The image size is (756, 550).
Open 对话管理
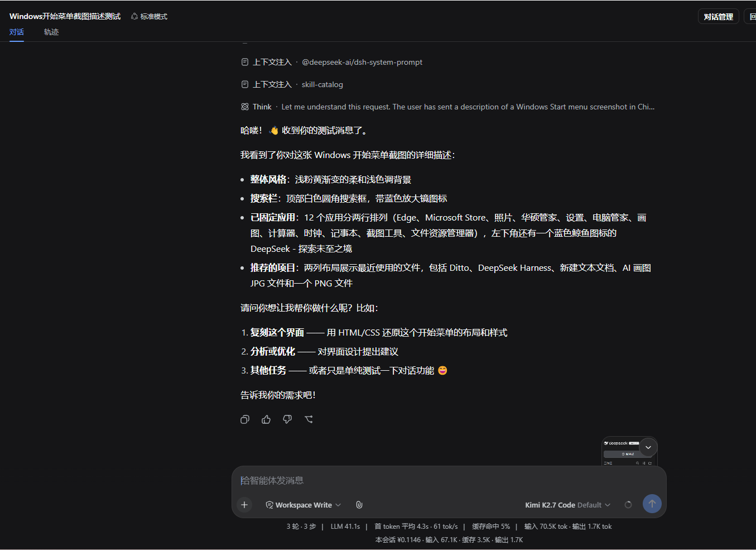719,17
